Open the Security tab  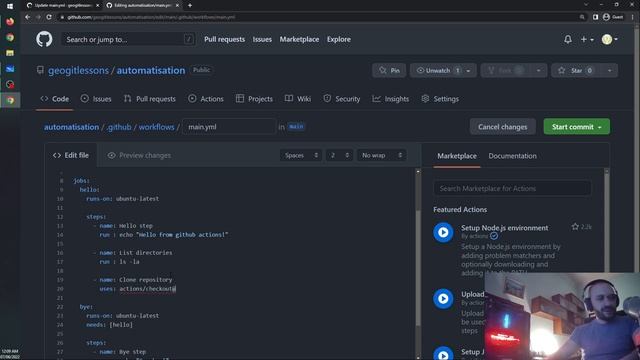(x=342, y=99)
